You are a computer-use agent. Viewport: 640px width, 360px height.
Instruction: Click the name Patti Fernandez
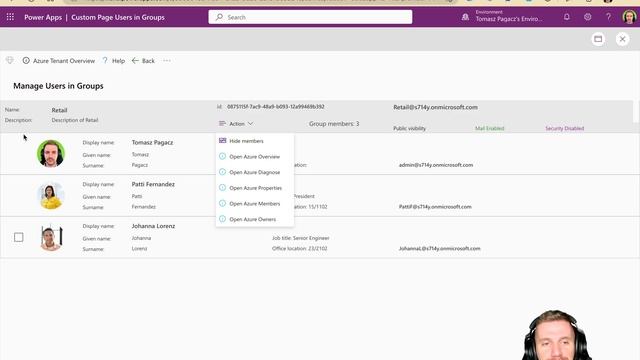[x=153, y=184]
